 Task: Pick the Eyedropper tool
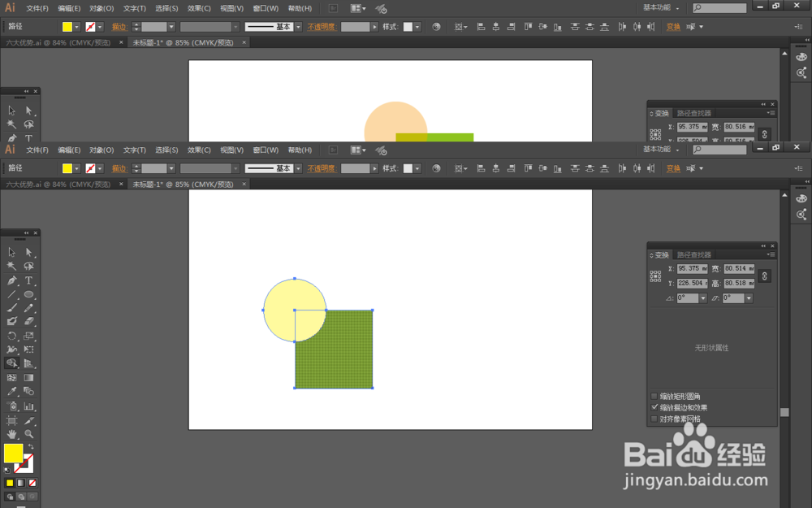[11, 392]
